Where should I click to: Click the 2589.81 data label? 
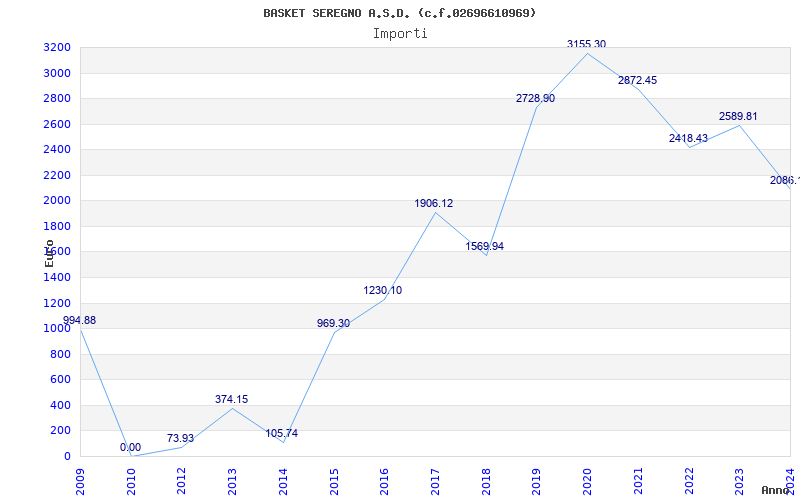[738, 116]
